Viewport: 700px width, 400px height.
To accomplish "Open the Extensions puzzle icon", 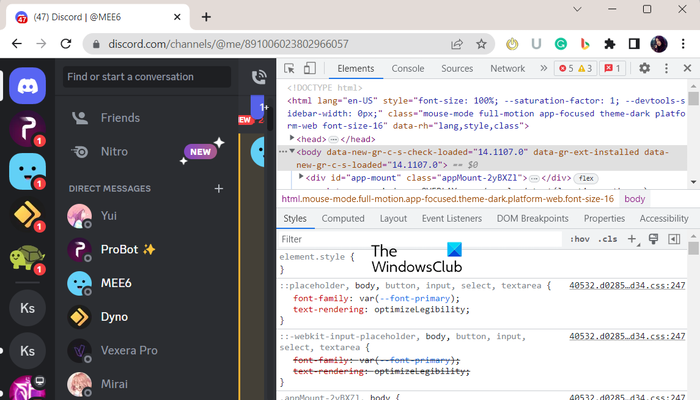I will coord(609,44).
